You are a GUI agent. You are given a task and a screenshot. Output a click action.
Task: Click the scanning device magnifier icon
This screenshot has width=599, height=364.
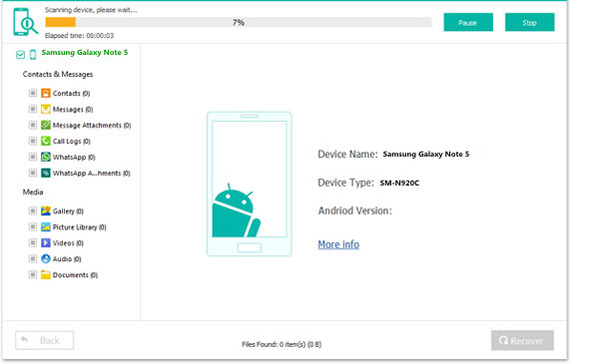pos(25,22)
